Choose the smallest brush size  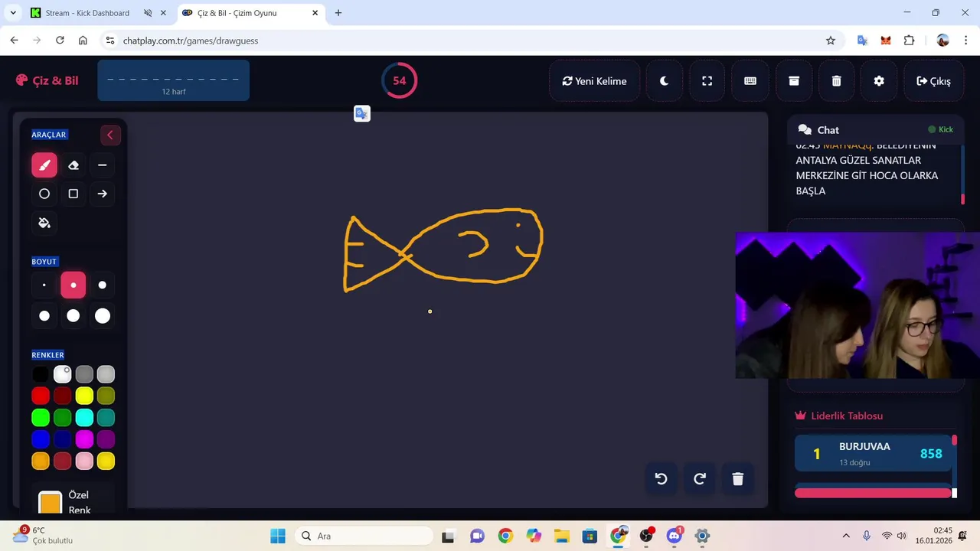pyautogui.click(x=44, y=285)
